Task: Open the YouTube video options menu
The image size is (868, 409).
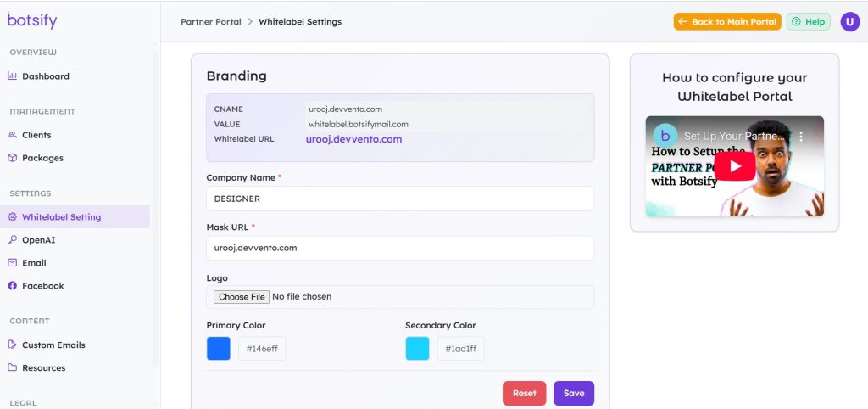Action: (801, 136)
